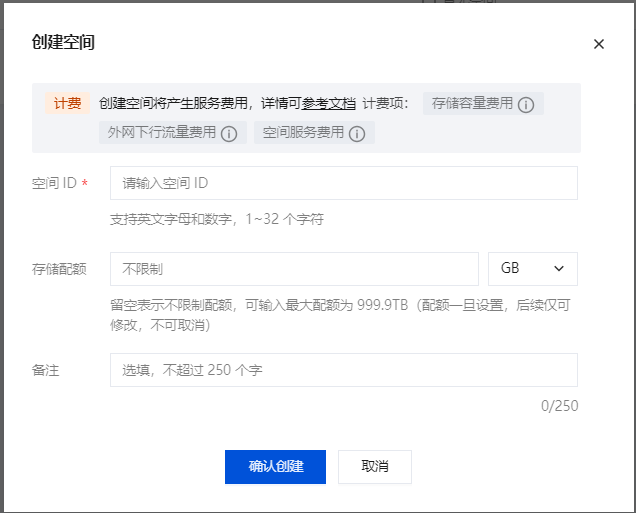Show info for 存储容量费用
636x513 pixels.
(526, 105)
